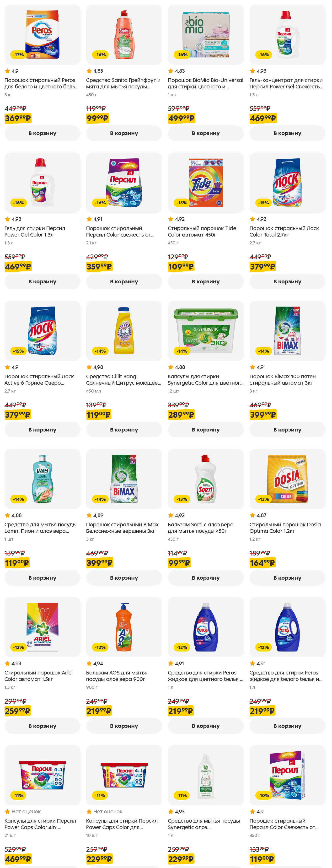
Task: Click the star rating icon for Tide Color
Action: tap(171, 219)
